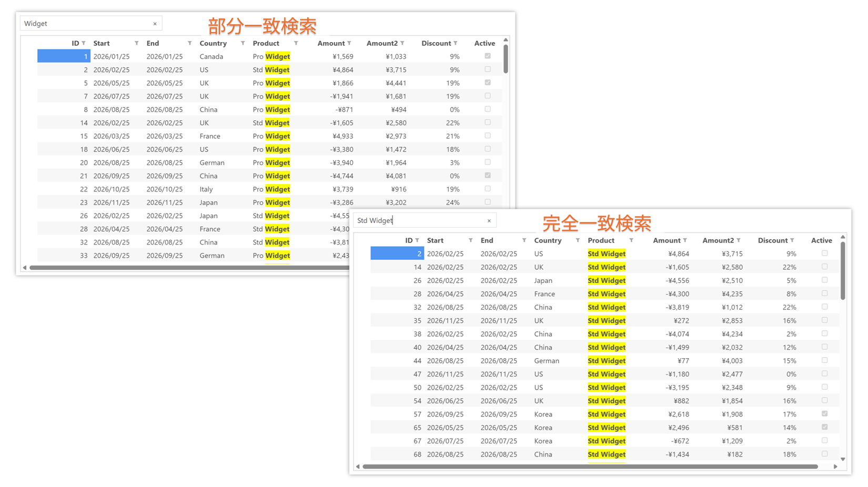Click scroll-left arrow in Widget grid

(24, 268)
